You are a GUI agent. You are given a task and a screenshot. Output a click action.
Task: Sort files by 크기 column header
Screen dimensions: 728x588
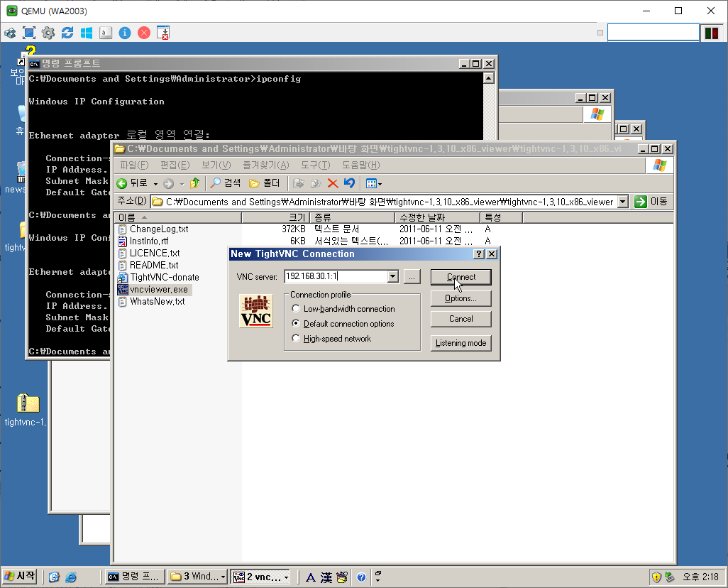click(275, 217)
